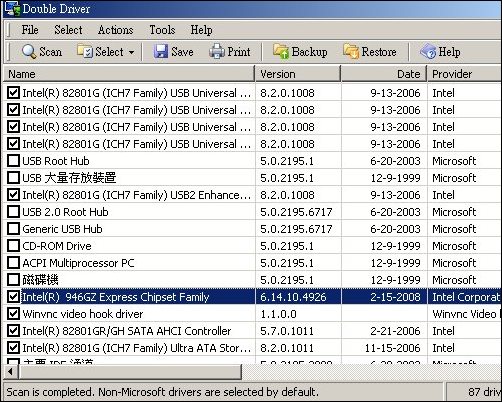Select the Winvnc video hook driver row
The image size is (502, 402).
coord(253,314)
